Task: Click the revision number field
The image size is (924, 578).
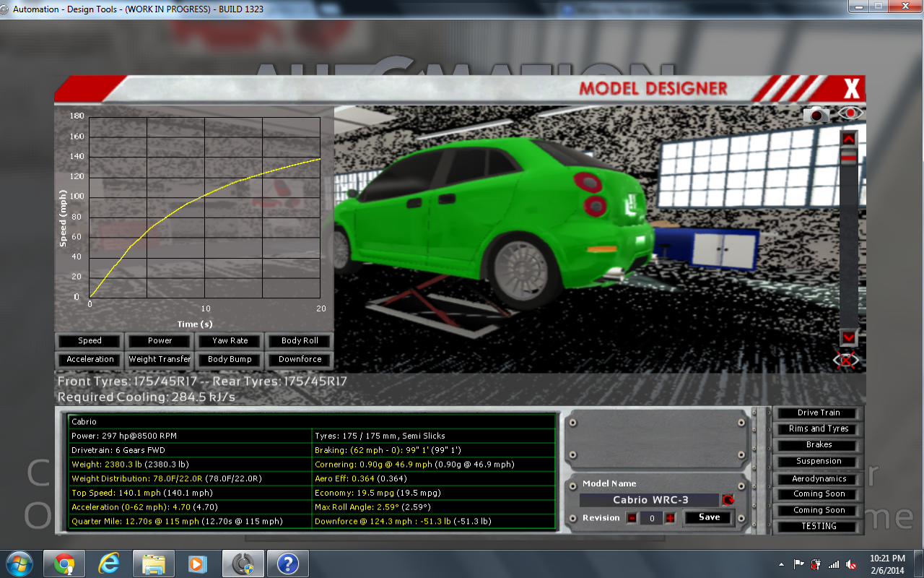Action: pos(651,517)
